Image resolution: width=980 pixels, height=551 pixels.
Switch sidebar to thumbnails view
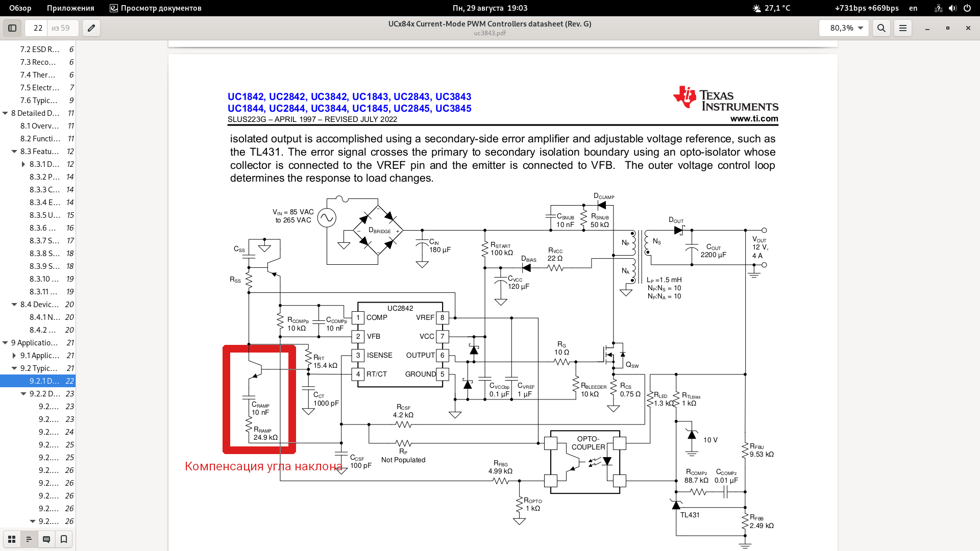12,539
